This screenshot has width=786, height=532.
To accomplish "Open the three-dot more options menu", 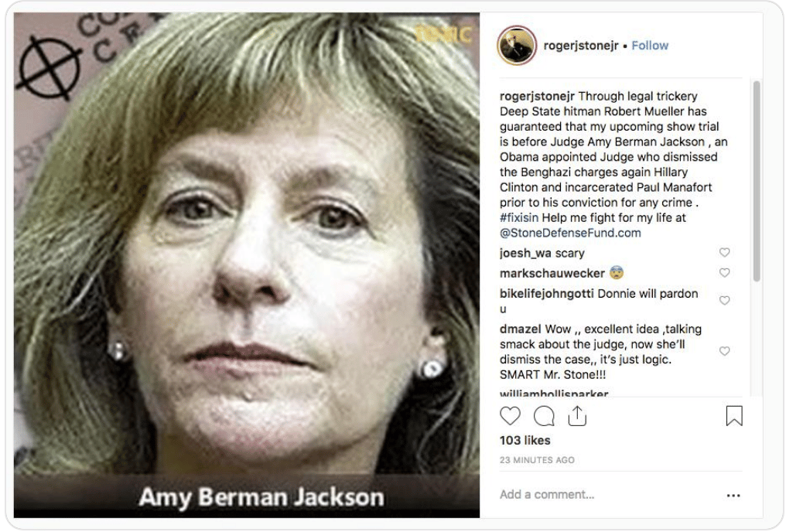I will pyautogui.click(x=733, y=496).
